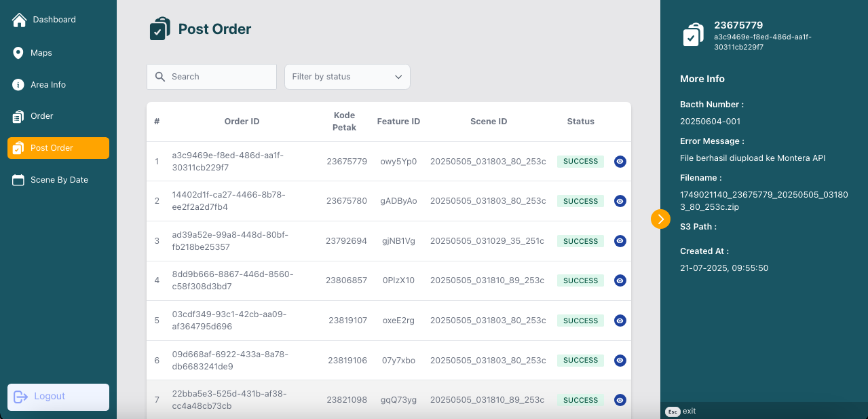Click the Scene By Date calendar icon

pyautogui.click(x=18, y=180)
